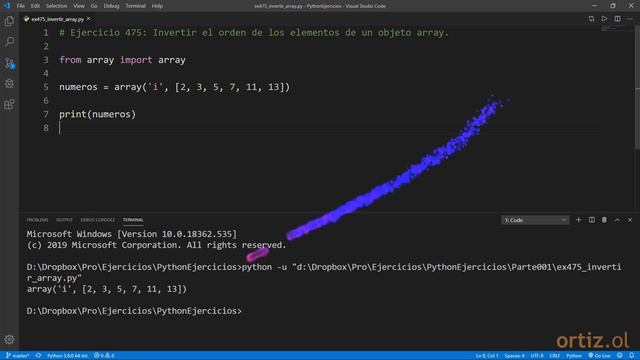The width and height of the screenshot is (640, 360).
Task: Close the ex475_invertir_array.py tab
Action: coord(89,19)
